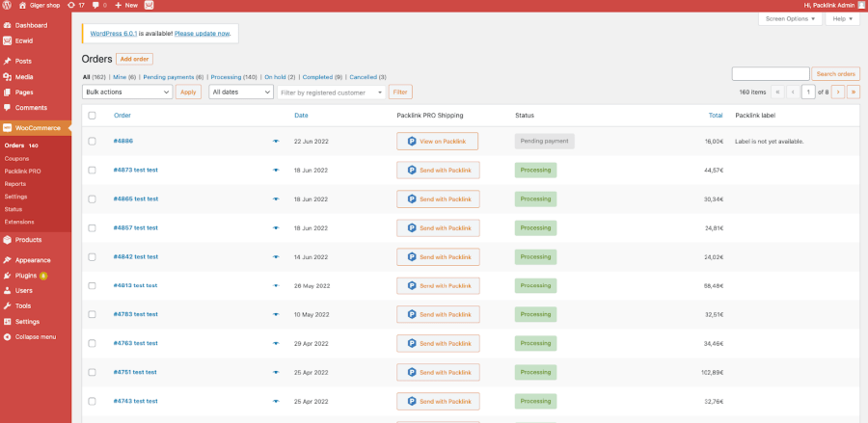Image resolution: width=868 pixels, height=423 pixels.
Task: Click the WordPress logo in admin bar
Action: tap(8, 6)
